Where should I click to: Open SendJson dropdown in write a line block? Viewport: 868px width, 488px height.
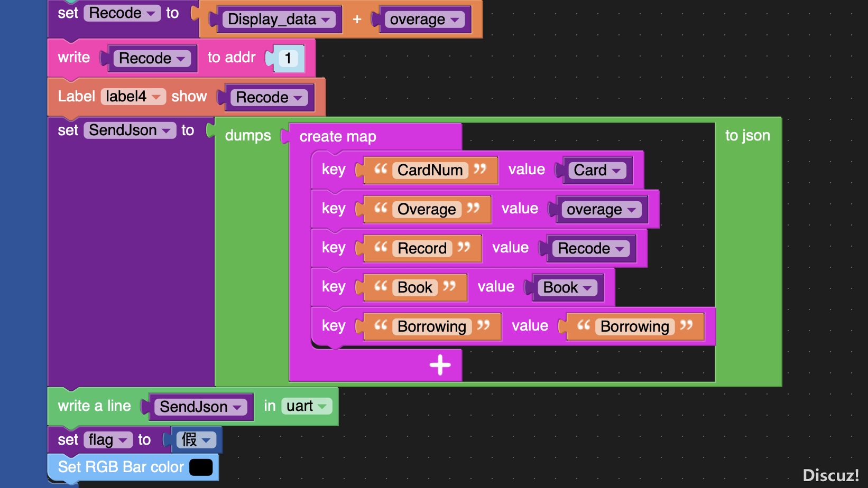200,407
